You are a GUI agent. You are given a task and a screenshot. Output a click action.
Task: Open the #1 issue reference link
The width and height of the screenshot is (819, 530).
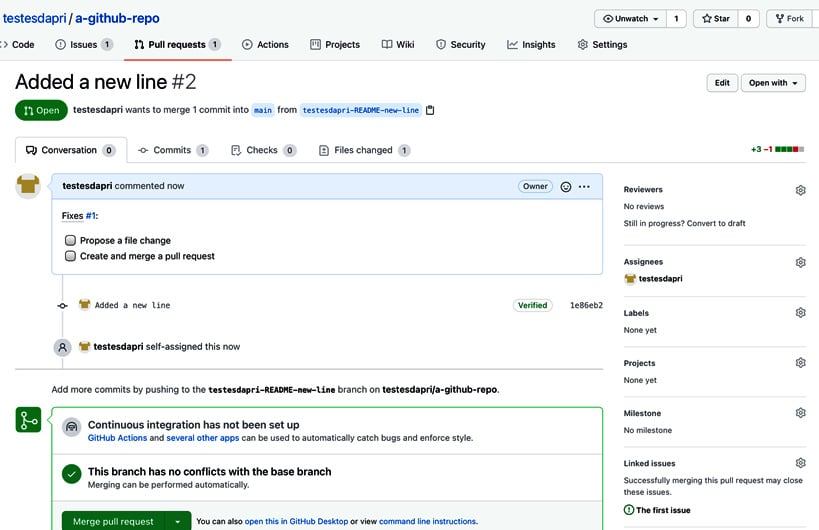90,216
